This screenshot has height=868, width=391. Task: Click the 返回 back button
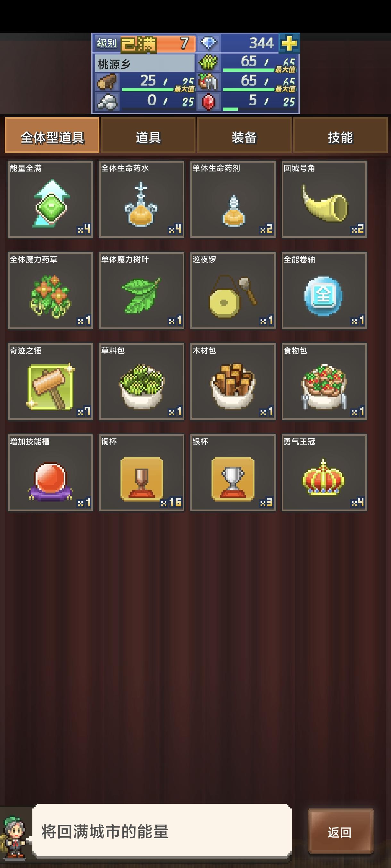(340, 832)
